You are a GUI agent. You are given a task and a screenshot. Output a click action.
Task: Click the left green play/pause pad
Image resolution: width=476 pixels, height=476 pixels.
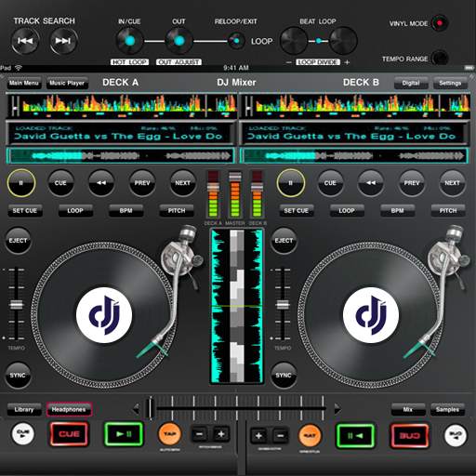(124, 434)
